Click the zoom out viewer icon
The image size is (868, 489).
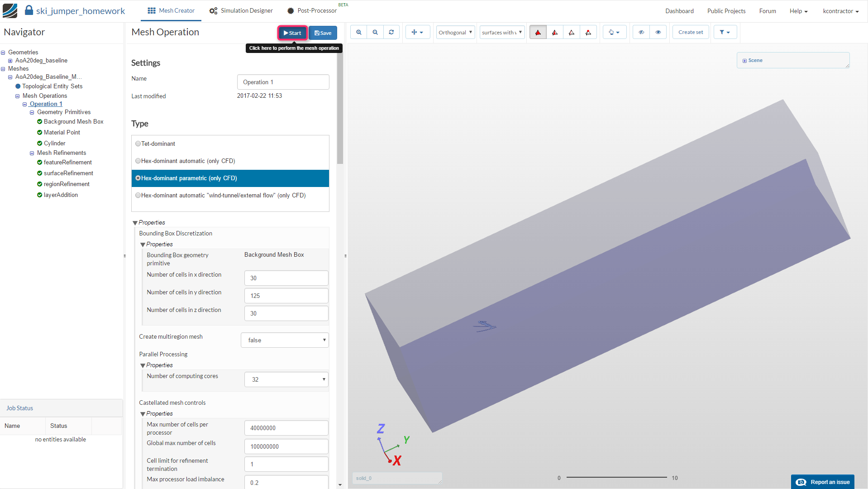tap(375, 32)
